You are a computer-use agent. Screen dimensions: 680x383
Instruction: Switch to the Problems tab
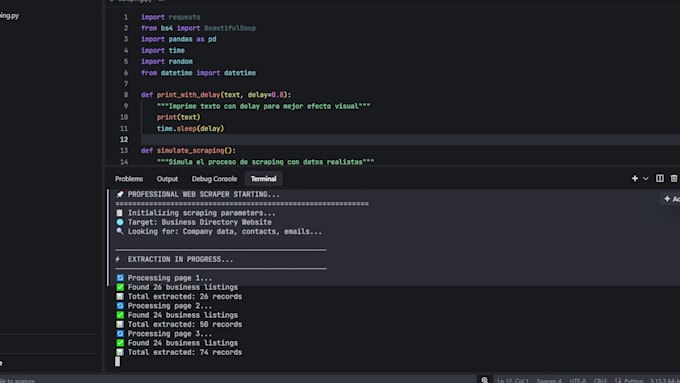129,179
